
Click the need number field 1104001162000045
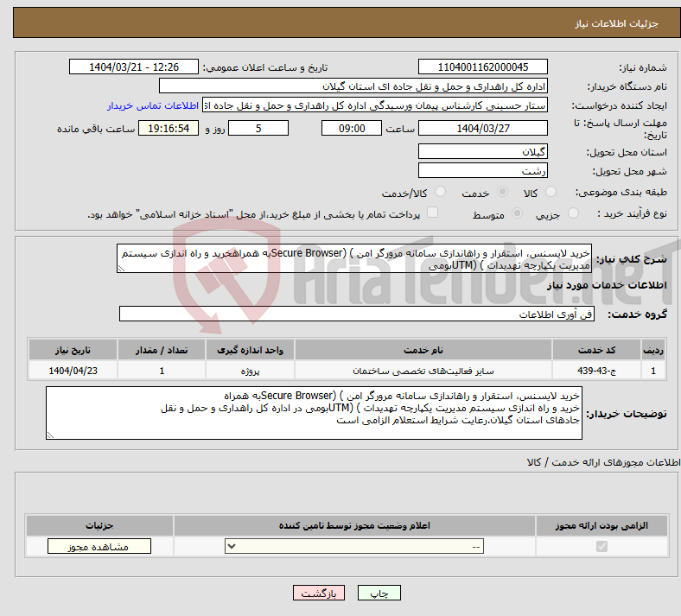[482, 67]
